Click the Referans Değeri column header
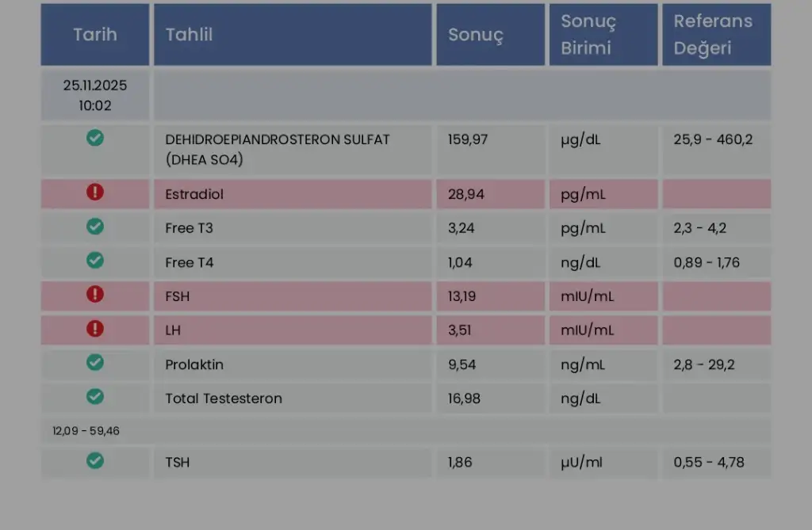 [x=713, y=35]
